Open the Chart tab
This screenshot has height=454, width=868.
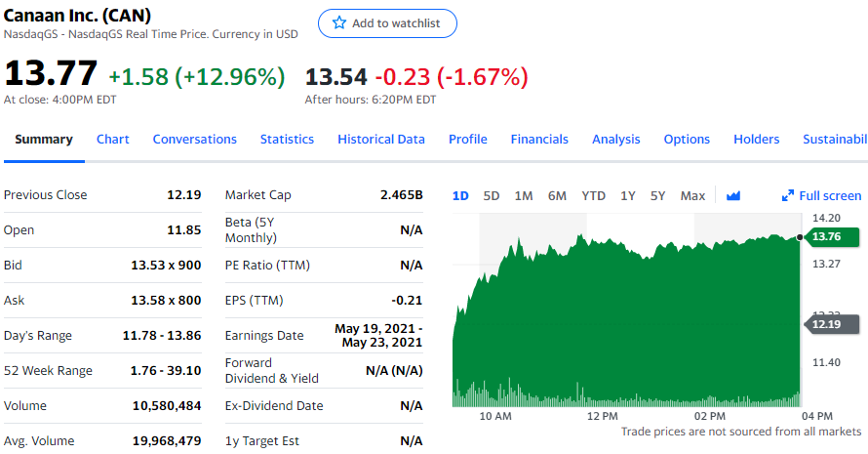[112, 140]
